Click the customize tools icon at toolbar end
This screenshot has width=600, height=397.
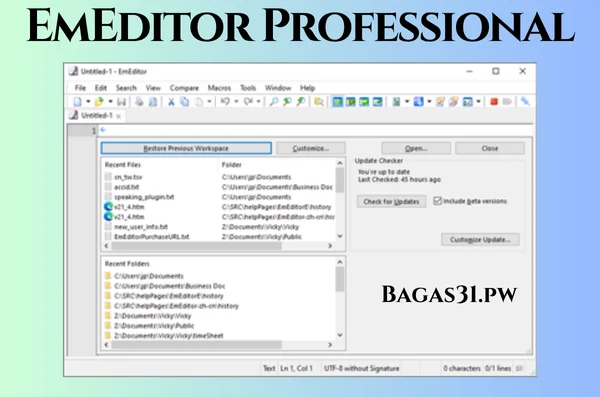[525, 101]
